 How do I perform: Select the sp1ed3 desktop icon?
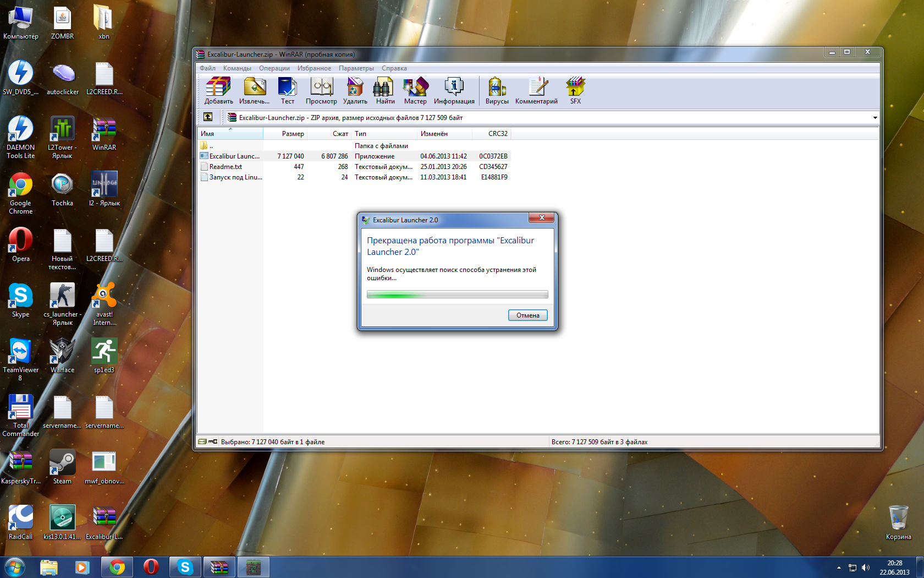[x=104, y=356]
